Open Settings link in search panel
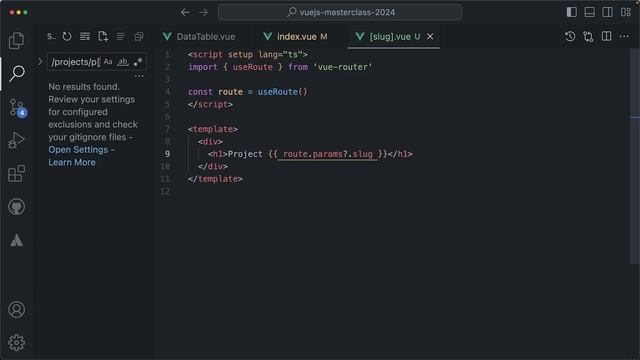 (x=78, y=150)
